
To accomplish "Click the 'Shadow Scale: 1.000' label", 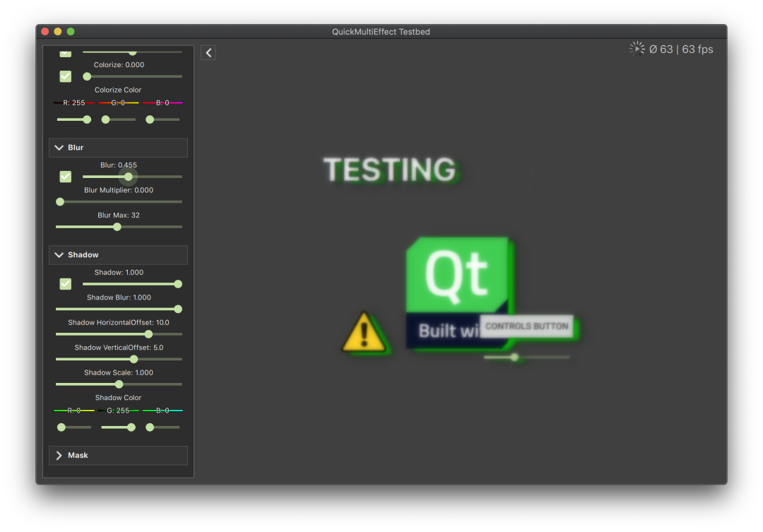I will tap(118, 372).
